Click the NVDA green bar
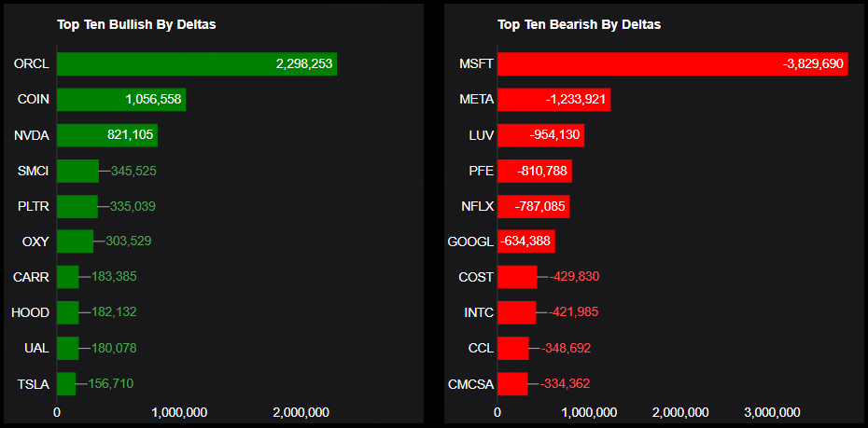The height and width of the screenshot is (428, 868). pos(106,135)
